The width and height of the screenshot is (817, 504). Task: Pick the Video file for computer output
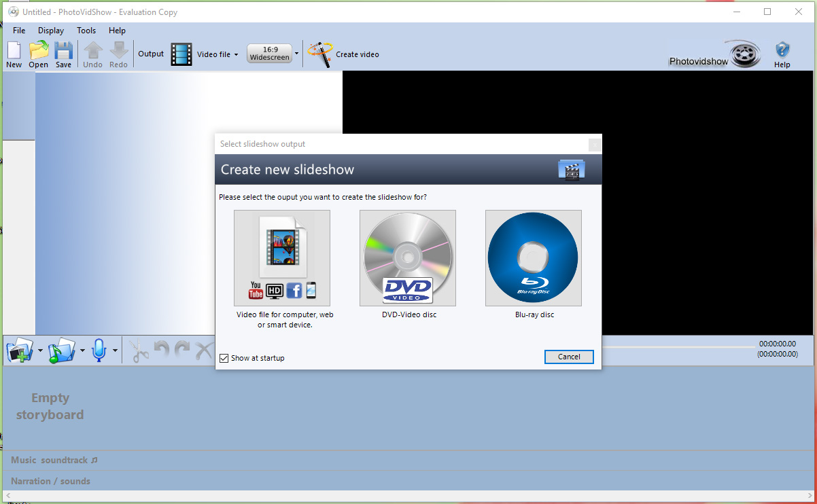coord(282,258)
